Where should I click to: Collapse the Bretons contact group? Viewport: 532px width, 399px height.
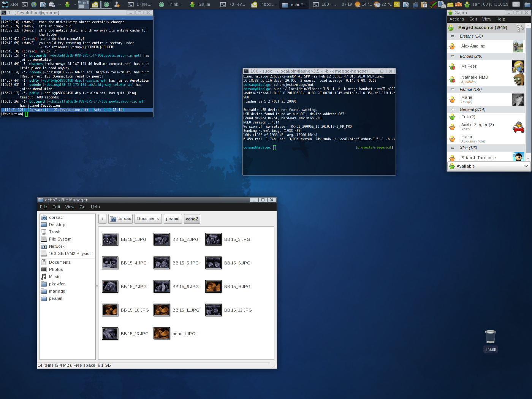[x=453, y=36]
